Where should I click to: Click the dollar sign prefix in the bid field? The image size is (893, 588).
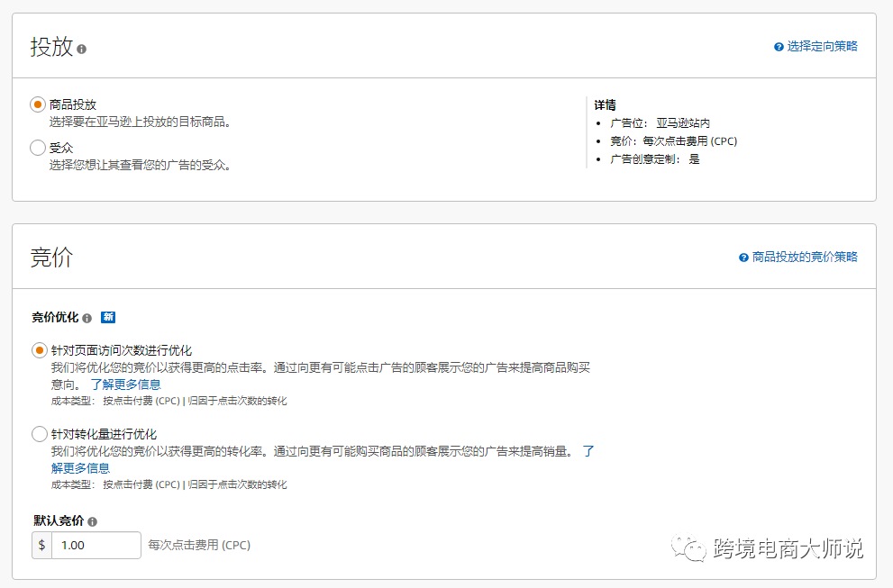(x=41, y=544)
